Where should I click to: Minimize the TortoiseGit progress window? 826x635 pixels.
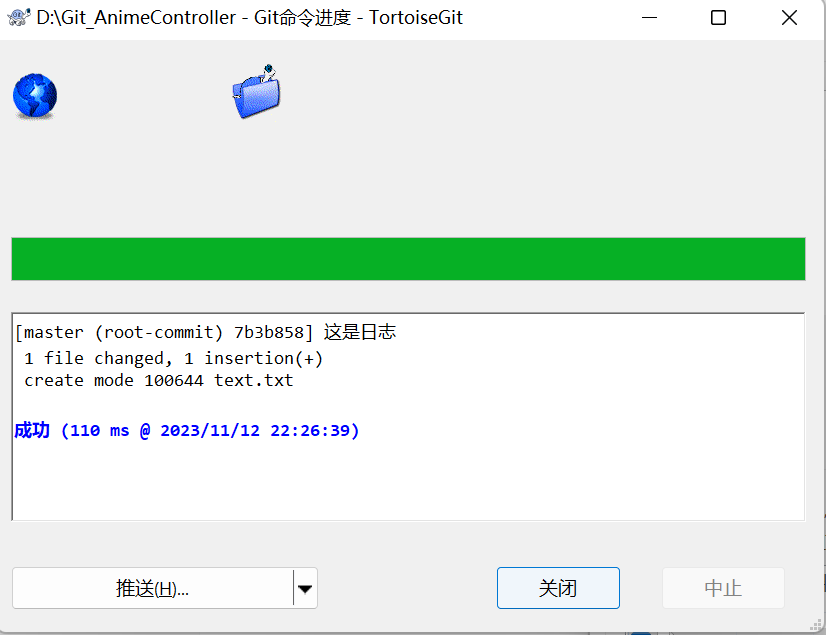click(x=649, y=18)
